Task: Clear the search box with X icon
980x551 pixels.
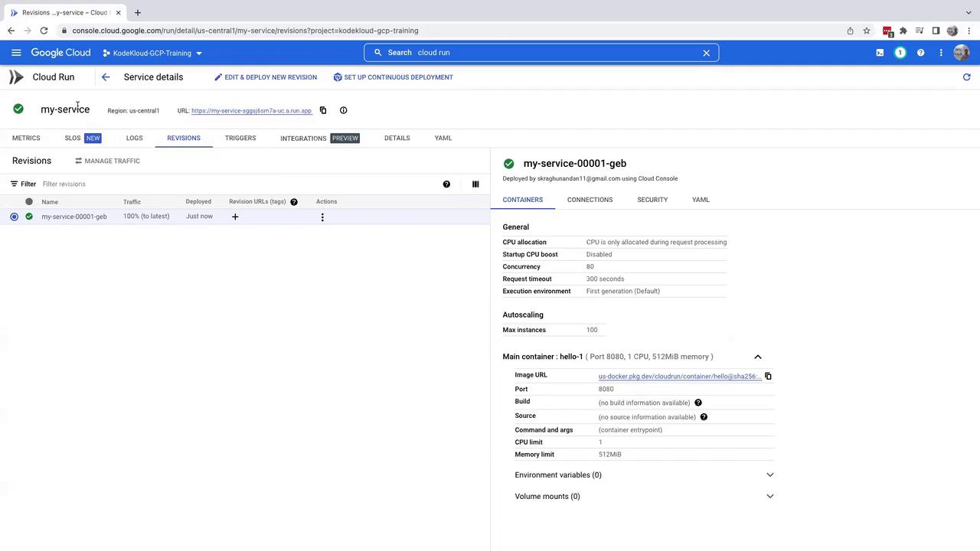Action: (x=706, y=53)
